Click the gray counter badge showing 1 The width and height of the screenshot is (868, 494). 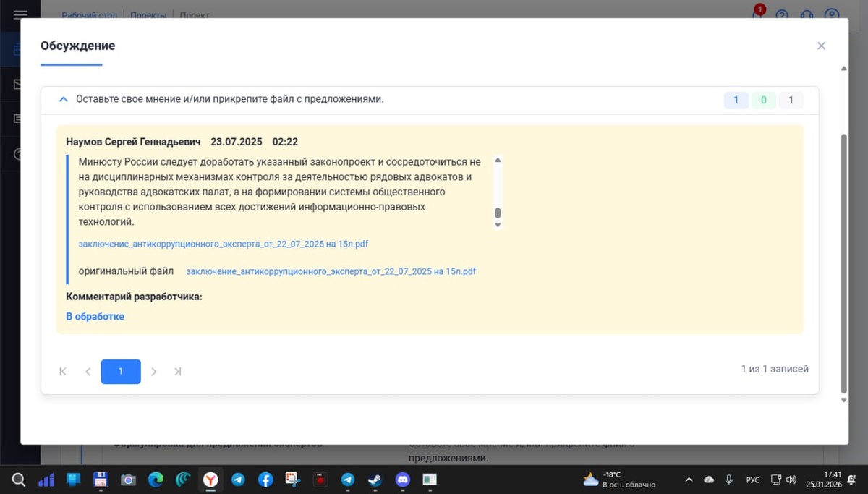(791, 100)
